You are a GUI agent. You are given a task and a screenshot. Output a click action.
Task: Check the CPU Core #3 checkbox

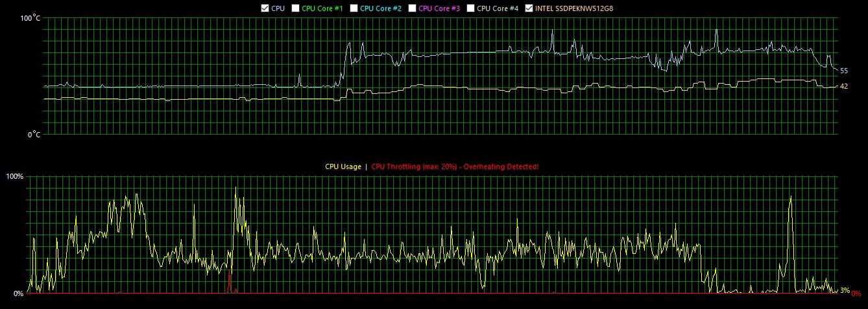(x=413, y=8)
